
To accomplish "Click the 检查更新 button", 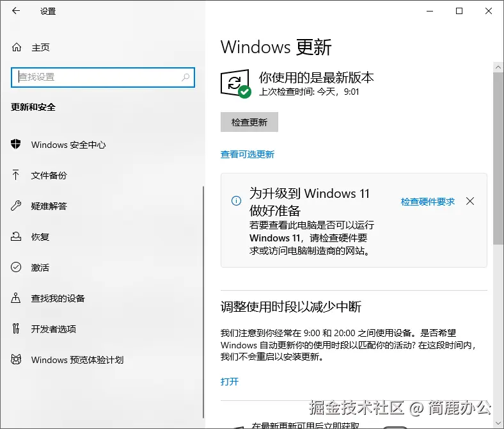I will coord(249,122).
